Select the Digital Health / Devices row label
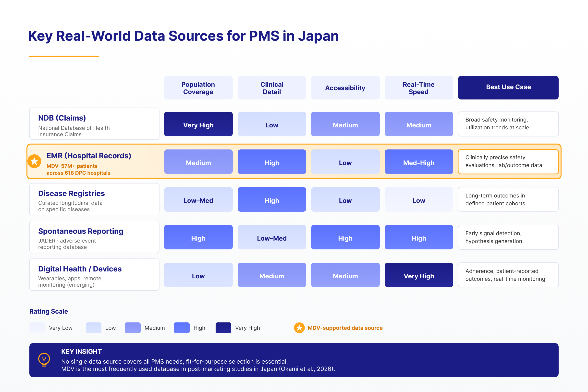The image size is (588, 392). pyautogui.click(x=94, y=275)
